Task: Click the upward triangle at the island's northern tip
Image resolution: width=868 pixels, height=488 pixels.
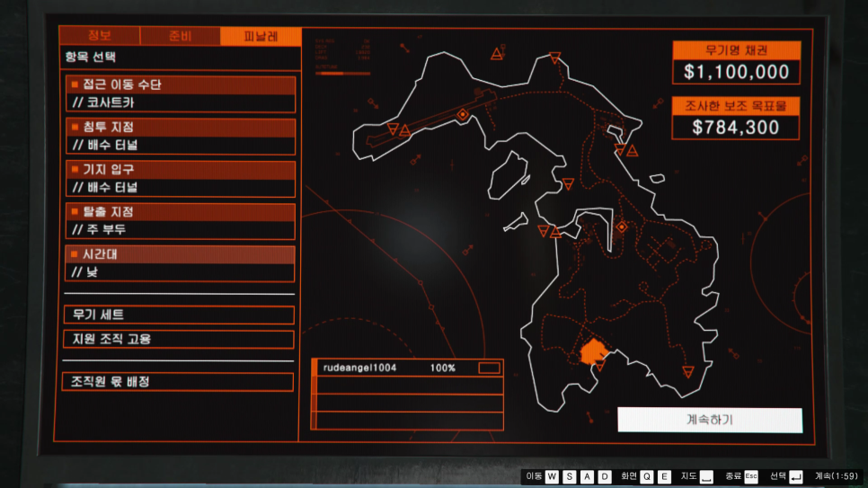Action: pyautogui.click(x=497, y=54)
